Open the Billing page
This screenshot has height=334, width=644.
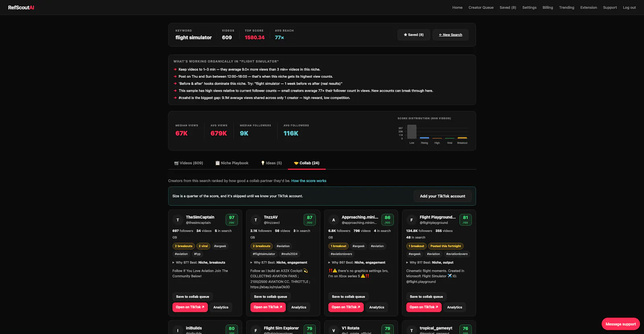pos(548,7)
